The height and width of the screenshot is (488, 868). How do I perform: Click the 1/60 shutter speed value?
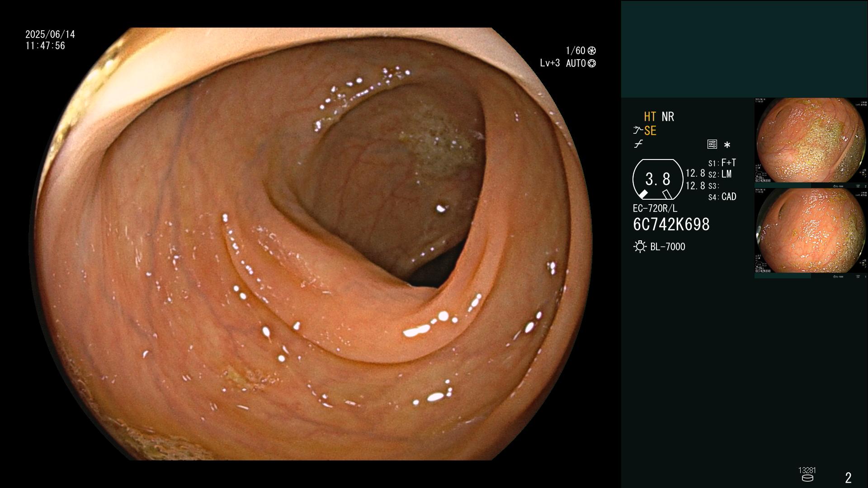coord(576,51)
